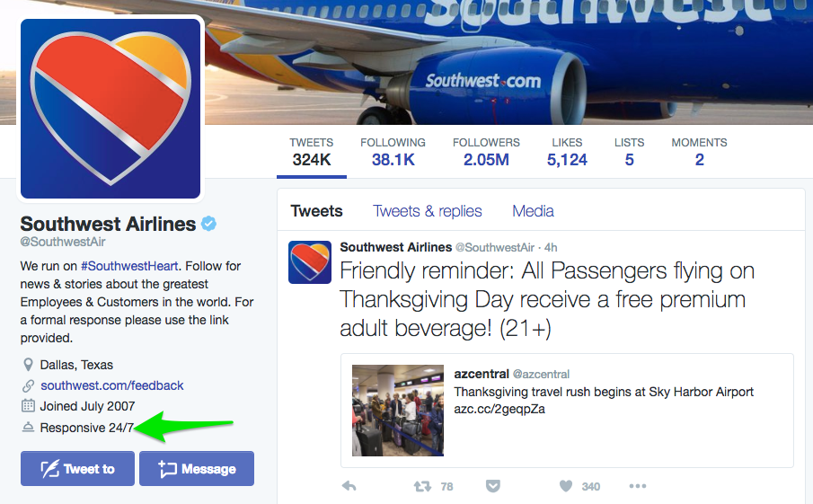Click the Southwest heart avatar beside tweet
The height and width of the screenshot is (504, 813).
tap(310, 262)
